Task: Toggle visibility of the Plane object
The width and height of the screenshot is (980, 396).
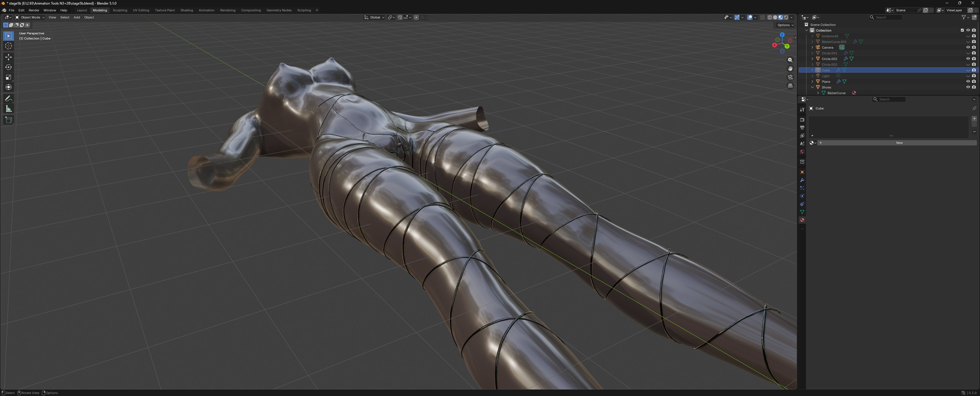Action: [x=968, y=81]
